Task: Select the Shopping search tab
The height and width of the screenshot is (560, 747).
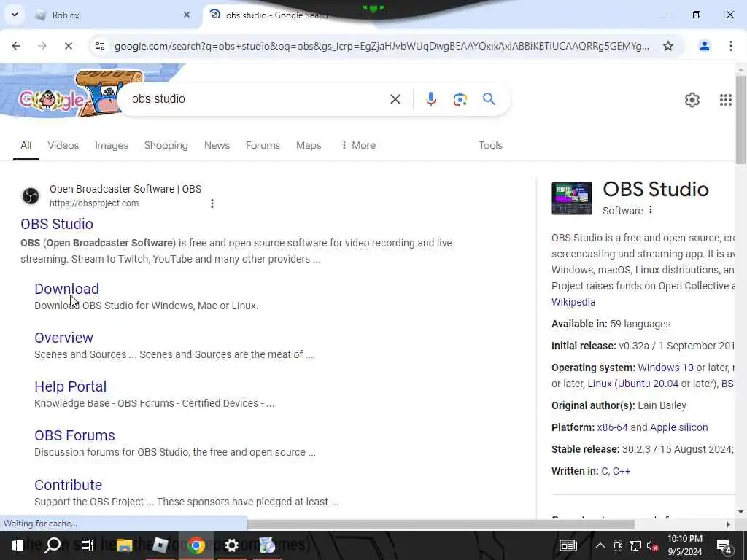Action: [166, 145]
